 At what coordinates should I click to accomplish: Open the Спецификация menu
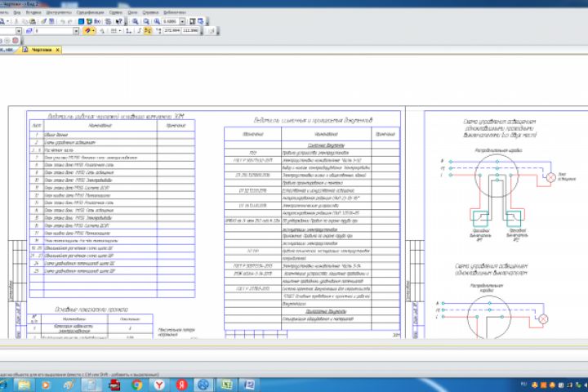[90, 12]
